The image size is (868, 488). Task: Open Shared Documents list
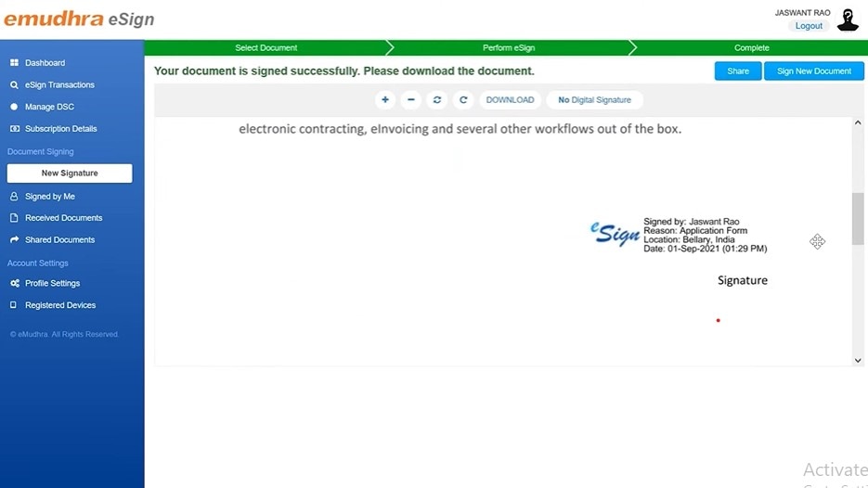click(59, 239)
